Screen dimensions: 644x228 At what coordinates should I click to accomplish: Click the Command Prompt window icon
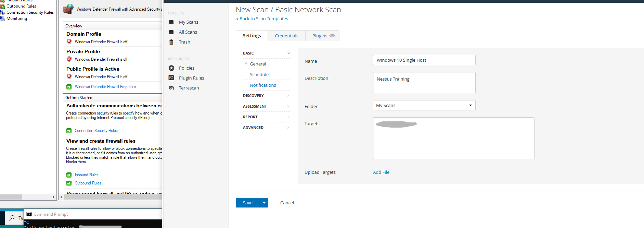tap(29, 214)
